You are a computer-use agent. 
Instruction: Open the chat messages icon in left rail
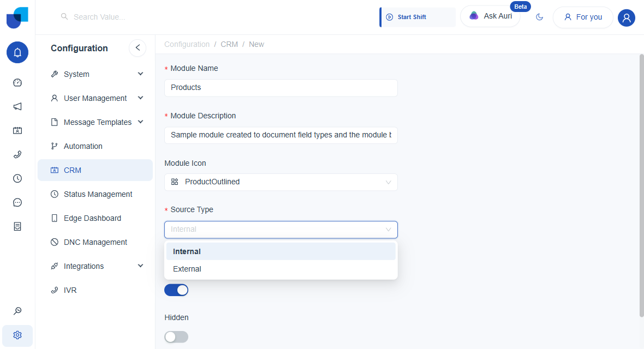point(17,202)
